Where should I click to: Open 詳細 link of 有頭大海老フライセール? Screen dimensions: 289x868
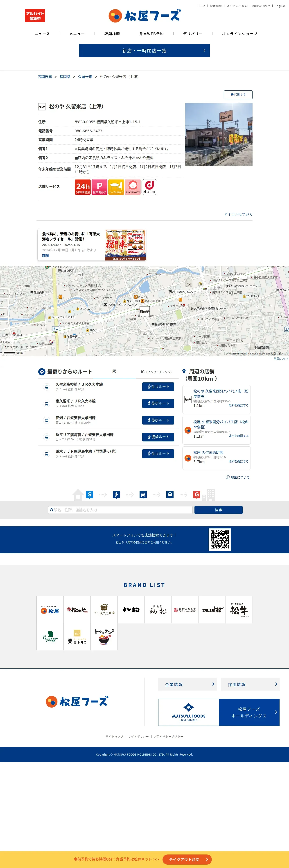45,255
